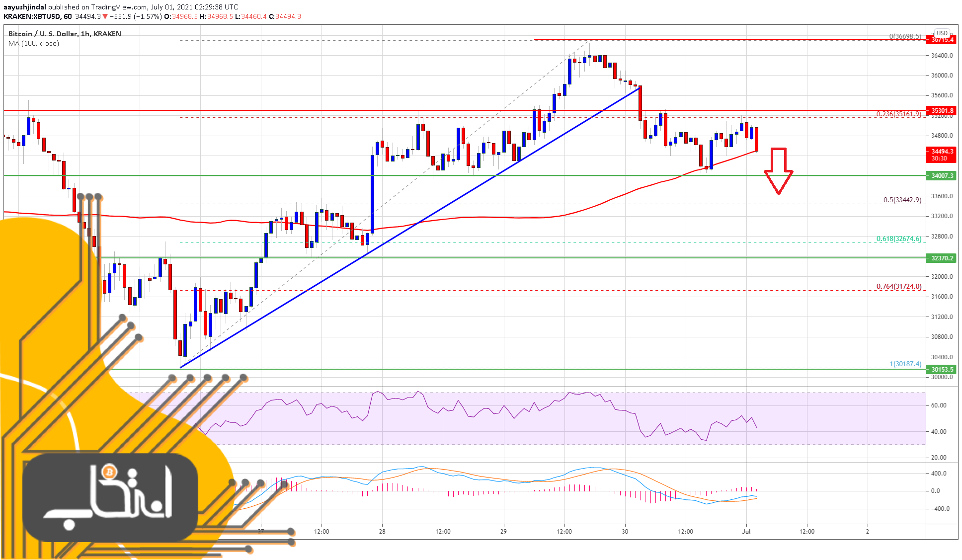Click the RSI 60.00 axis value
962x560 pixels.
939,405
